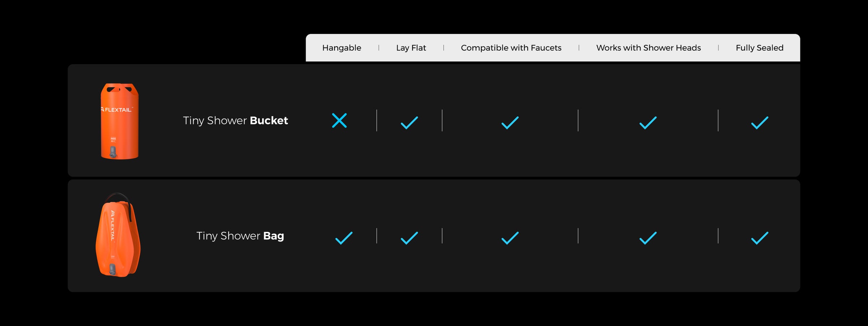Click Bucket's Works with Shower Heads checkmark

coord(648,123)
